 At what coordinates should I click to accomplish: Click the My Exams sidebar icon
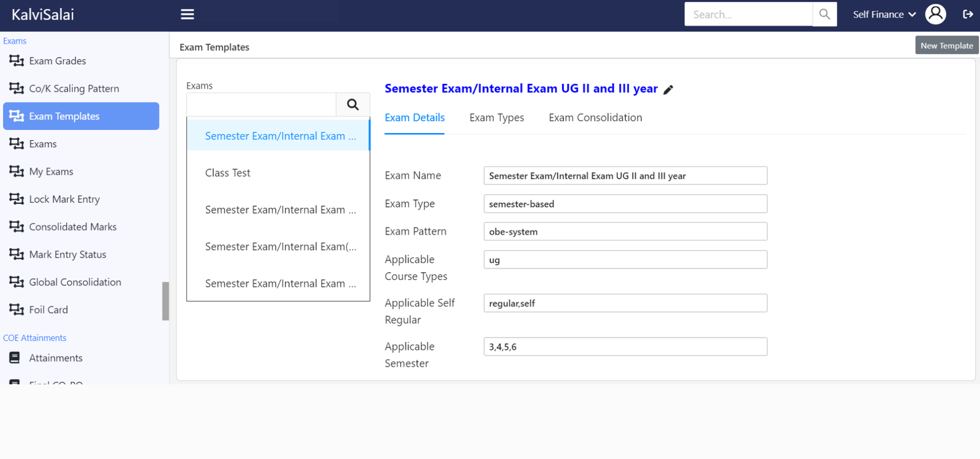pyautogui.click(x=17, y=171)
